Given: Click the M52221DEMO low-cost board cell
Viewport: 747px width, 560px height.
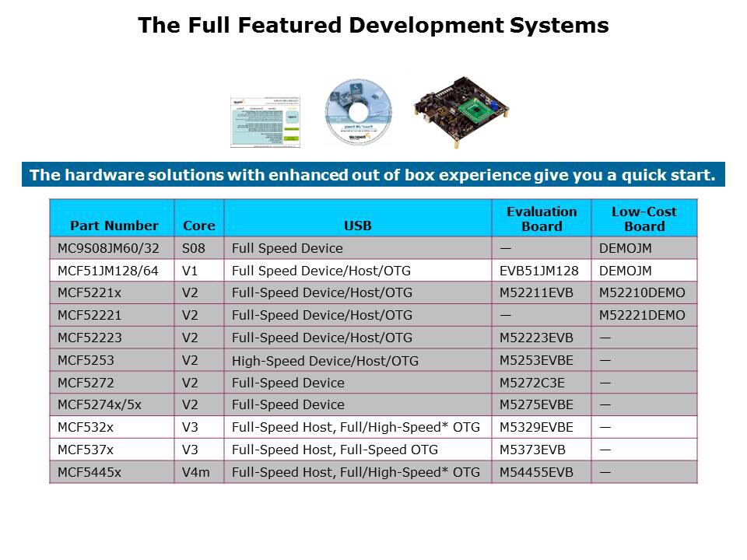Looking at the screenshot, I should (x=642, y=315).
